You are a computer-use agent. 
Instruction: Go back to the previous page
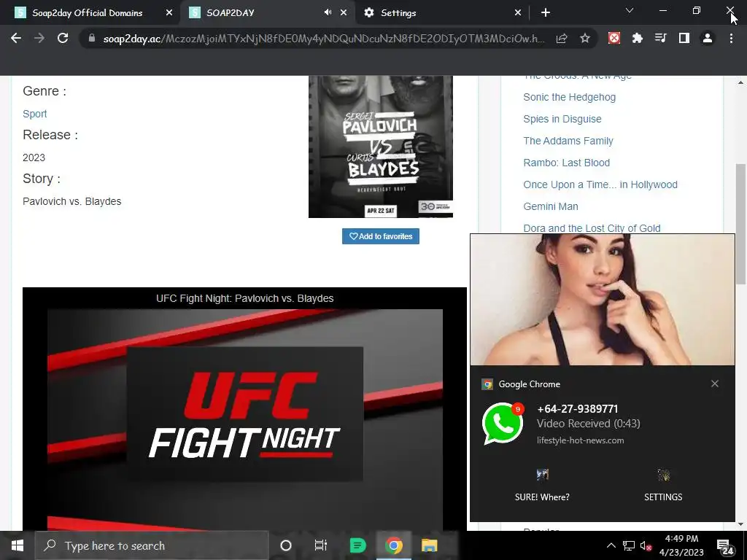point(16,38)
